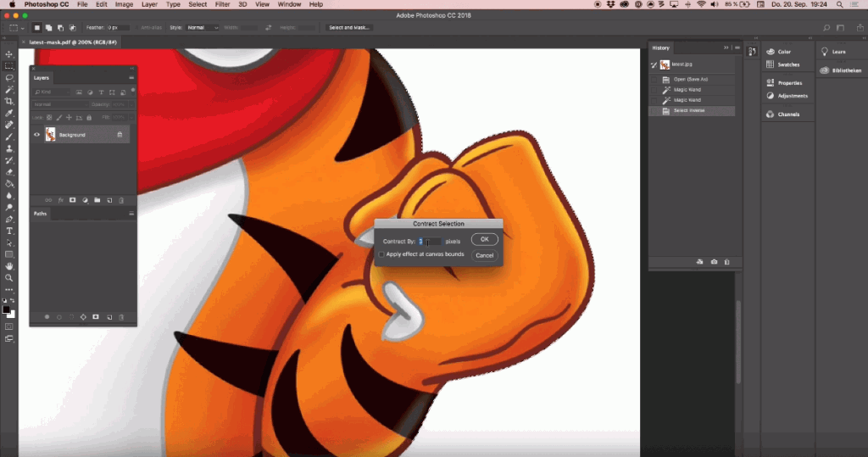Open the Style dropdown set to Normal

click(x=202, y=28)
